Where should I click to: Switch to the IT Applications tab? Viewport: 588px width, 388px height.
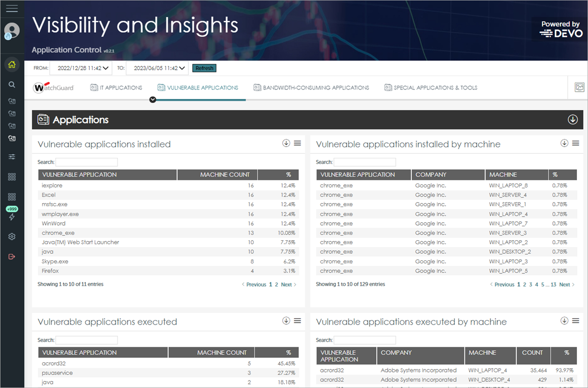pos(116,87)
